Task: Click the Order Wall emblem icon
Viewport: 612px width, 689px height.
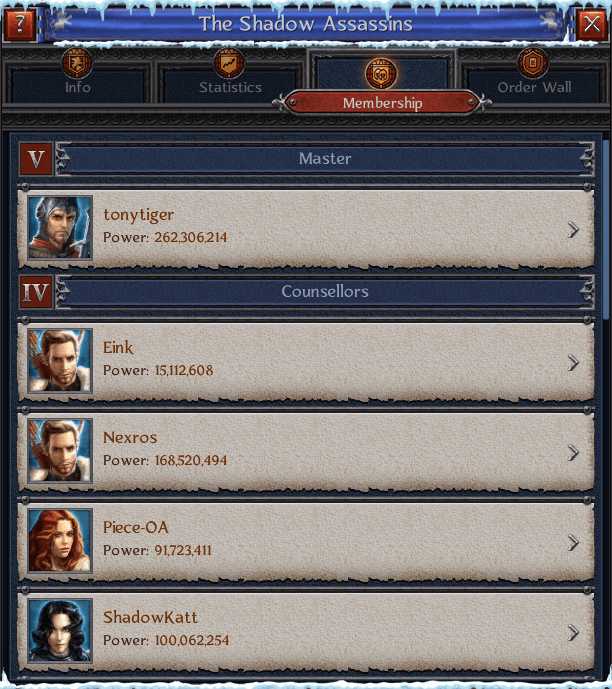Action: pos(532,63)
